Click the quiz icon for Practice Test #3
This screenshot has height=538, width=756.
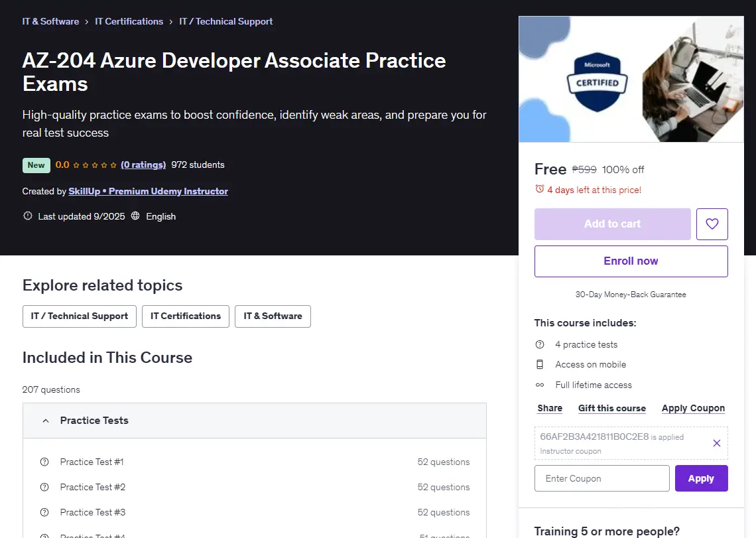[x=44, y=512]
